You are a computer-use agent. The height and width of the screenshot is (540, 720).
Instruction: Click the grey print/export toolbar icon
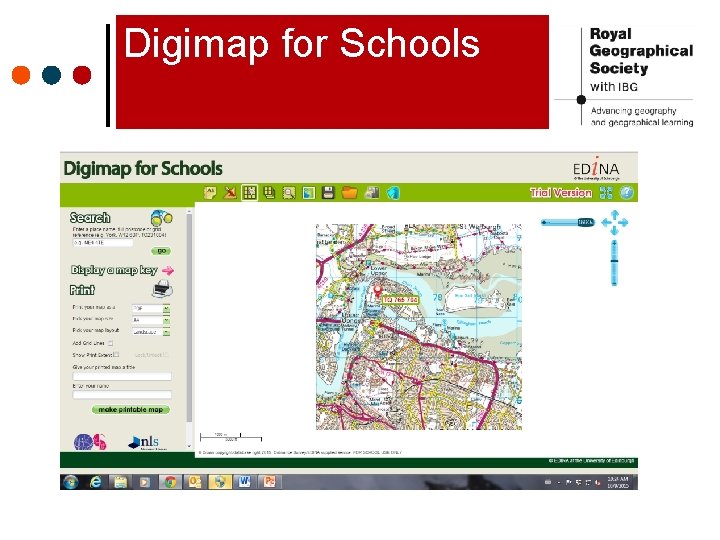coord(371,193)
